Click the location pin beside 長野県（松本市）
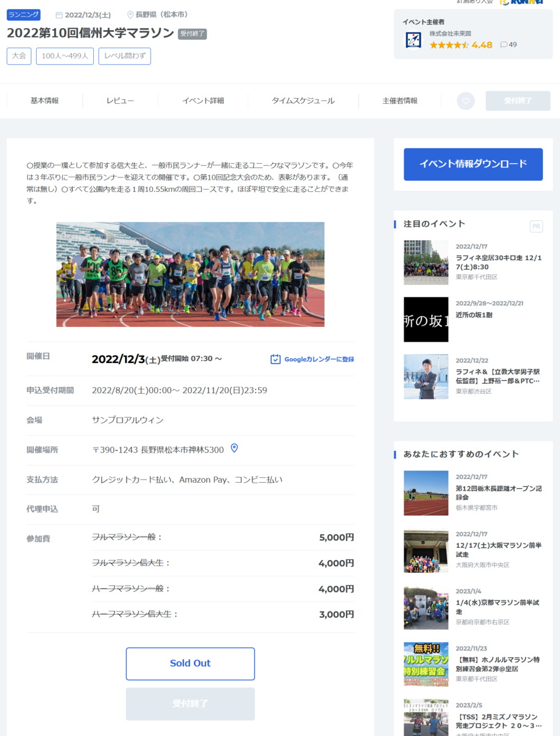This screenshot has height=736, width=560. [130, 15]
